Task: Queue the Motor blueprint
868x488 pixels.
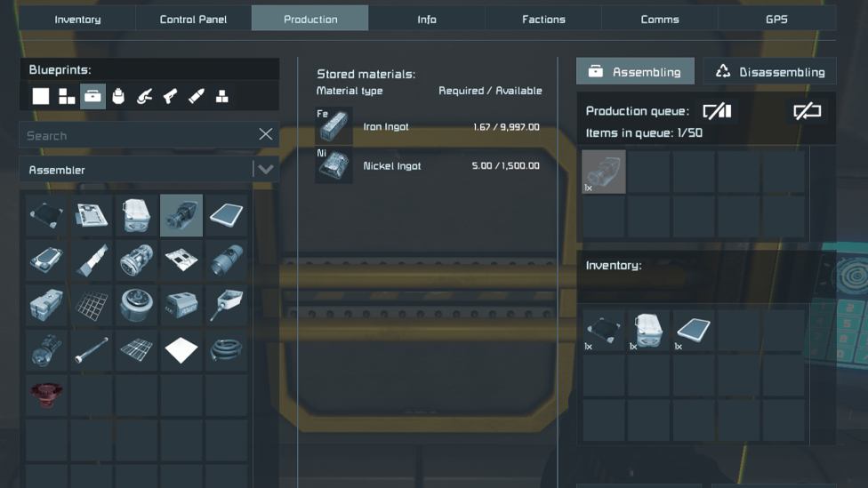Action: [136, 305]
